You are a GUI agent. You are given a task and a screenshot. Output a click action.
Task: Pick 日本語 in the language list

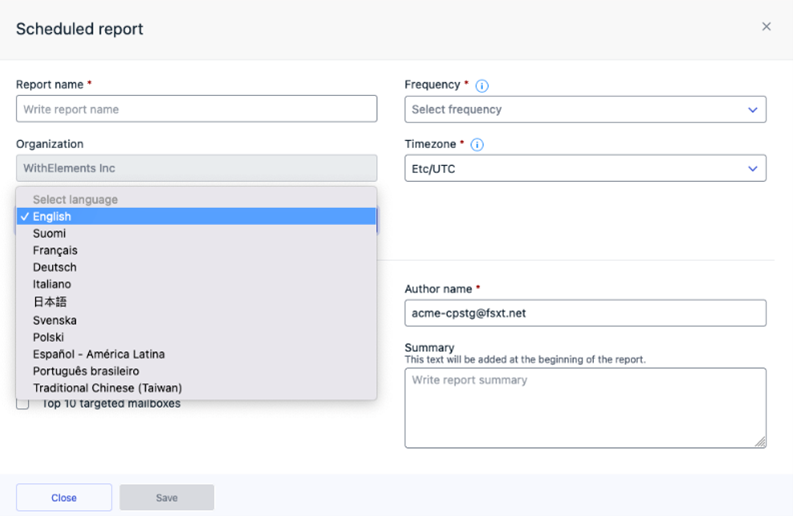pyautogui.click(x=196, y=302)
